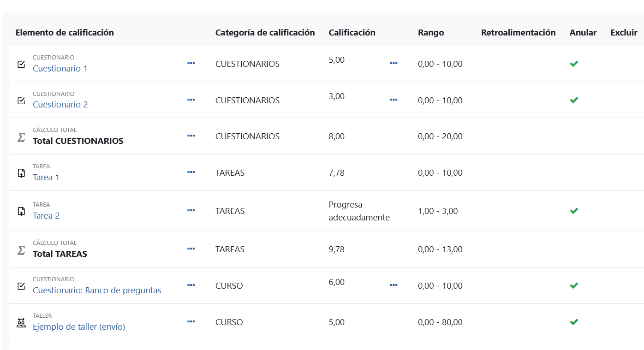
Task: Open the Cuestionario 1 link
Action: click(x=60, y=68)
